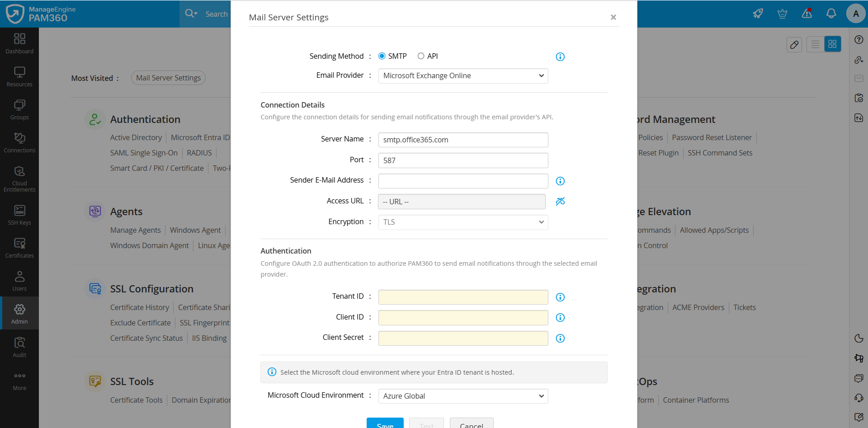Viewport: 868px width, 428px height.
Task: Open SAML Single Sign-On link
Action: click(144, 153)
